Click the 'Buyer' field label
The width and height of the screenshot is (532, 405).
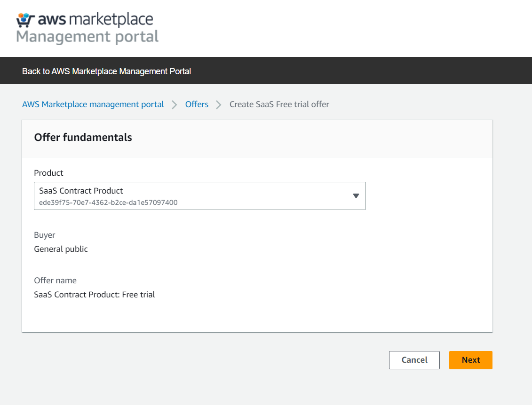pos(45,235)
